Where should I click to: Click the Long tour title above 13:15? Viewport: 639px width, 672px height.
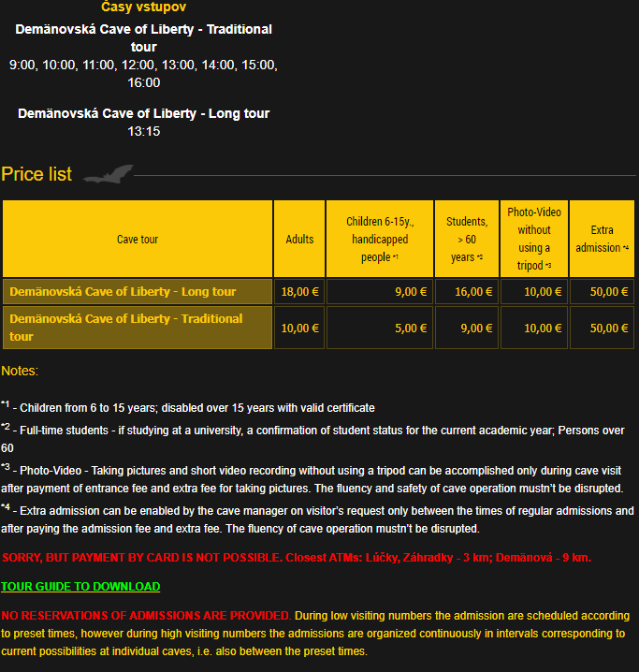143,113
